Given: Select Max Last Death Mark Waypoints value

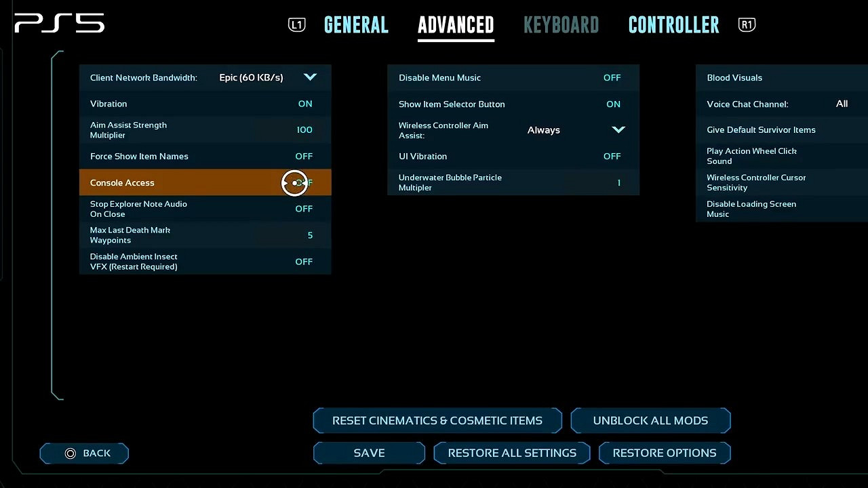Looking at the screenshot, I should [310, 235].
